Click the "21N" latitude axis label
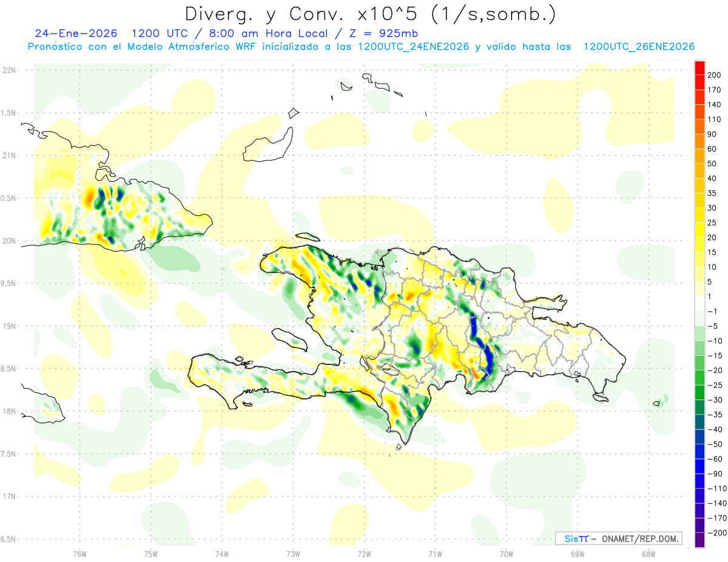The image size is (728, 562). (x=8, y=155)
